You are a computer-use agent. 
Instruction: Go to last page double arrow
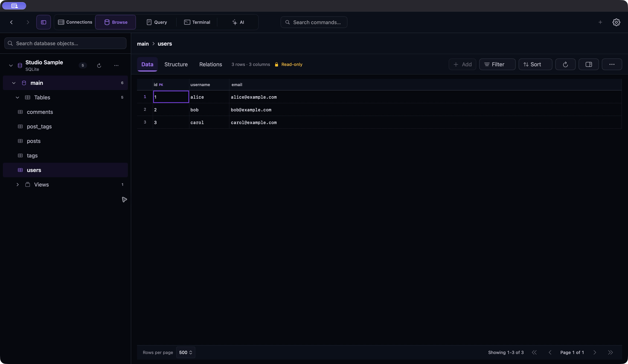tap(610, 352)
